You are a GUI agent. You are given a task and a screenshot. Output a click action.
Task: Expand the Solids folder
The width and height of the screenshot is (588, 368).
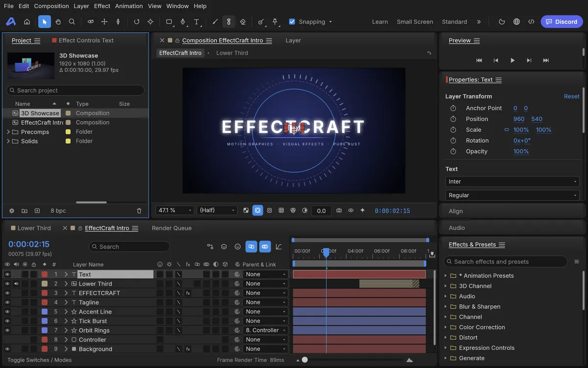tap(8, 141)
